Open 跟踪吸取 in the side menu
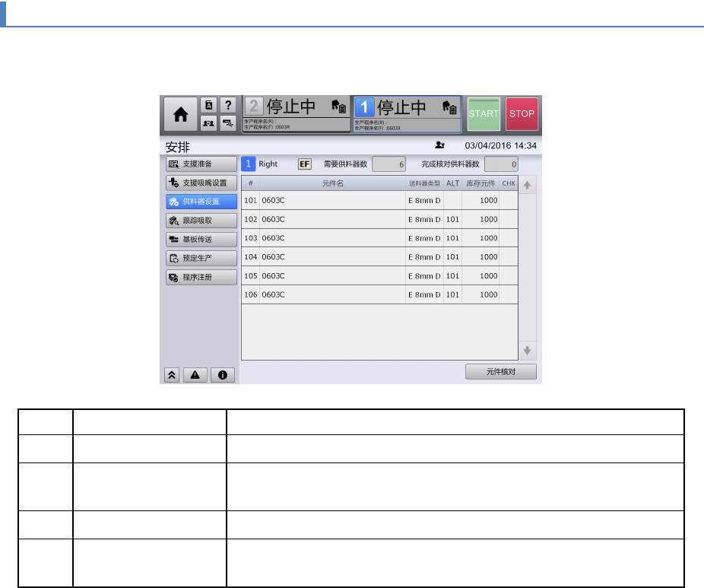 point(201,221)
